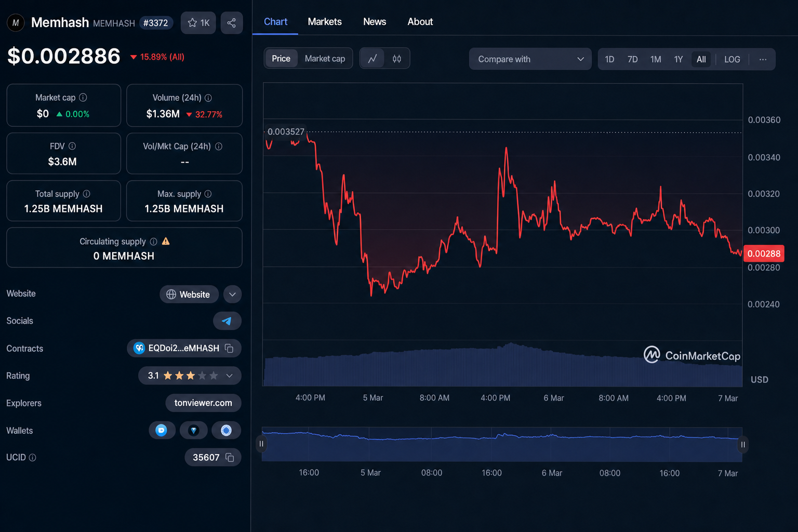Grab the right range slider handle
The height and width of the screenshot is (532, 798).
click(x=743, y=444)
